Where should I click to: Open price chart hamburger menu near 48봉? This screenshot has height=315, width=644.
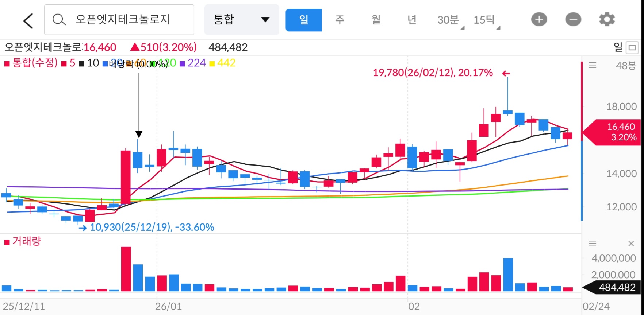(x=593, y=65)
